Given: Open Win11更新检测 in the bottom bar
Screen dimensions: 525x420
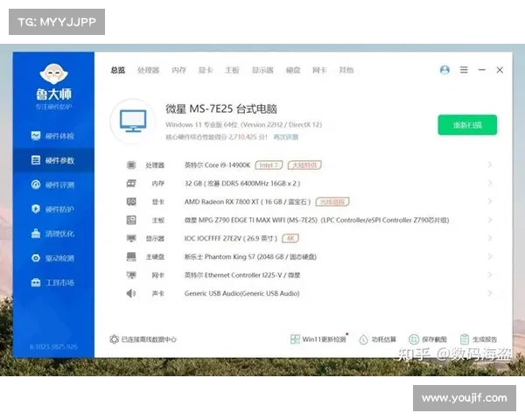Looking at the screenshot, I should click(x=318, y=339).
